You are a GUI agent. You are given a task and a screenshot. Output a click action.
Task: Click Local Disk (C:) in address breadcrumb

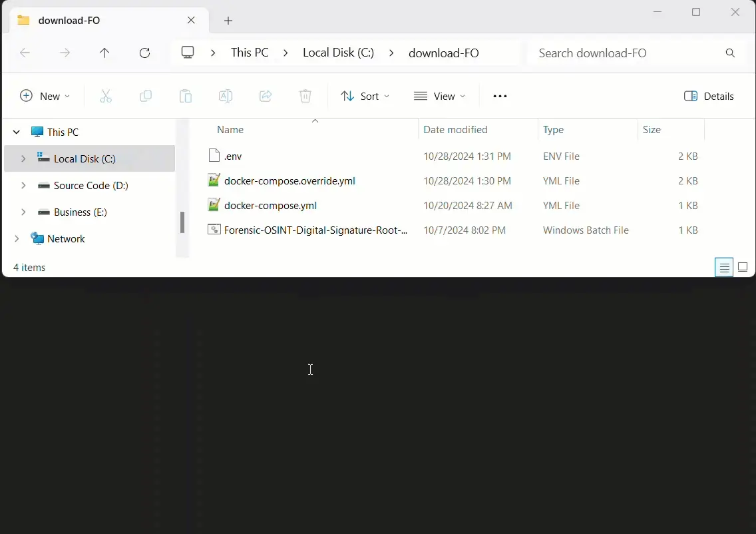tap(338, 53)
